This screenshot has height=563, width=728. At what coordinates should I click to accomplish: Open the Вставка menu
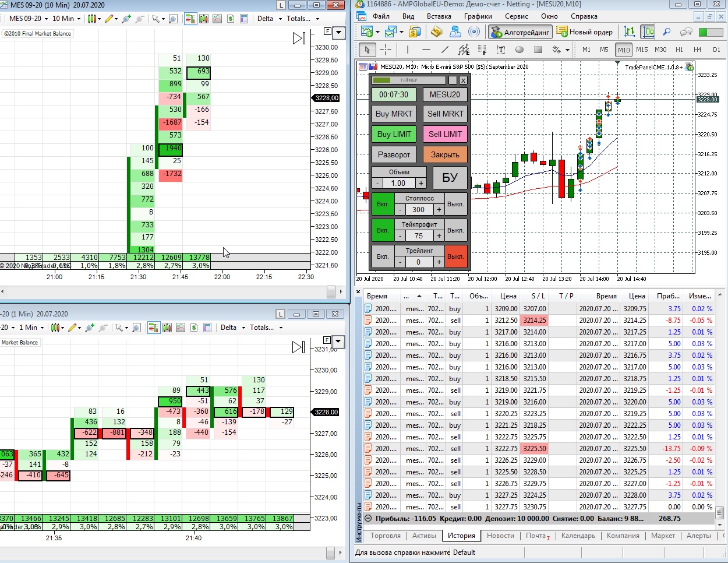point(439,16)
